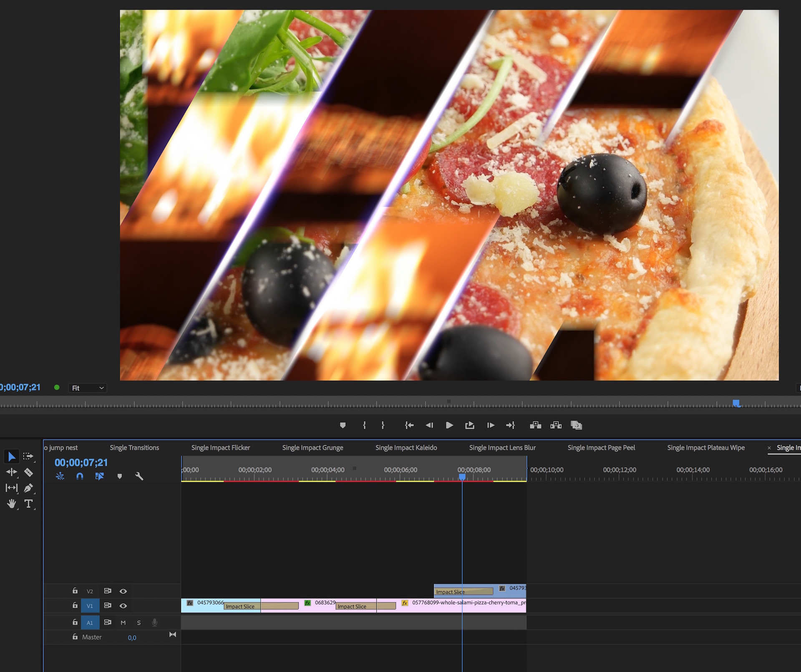Click the Lift button in the program monitor

535,425
